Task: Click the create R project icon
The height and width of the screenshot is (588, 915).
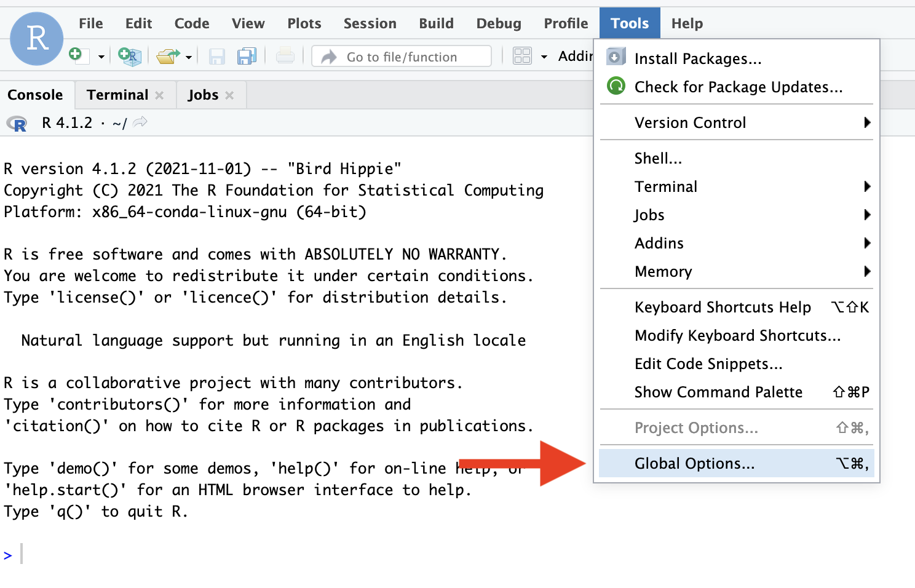Action: click(x=130, y=57)
